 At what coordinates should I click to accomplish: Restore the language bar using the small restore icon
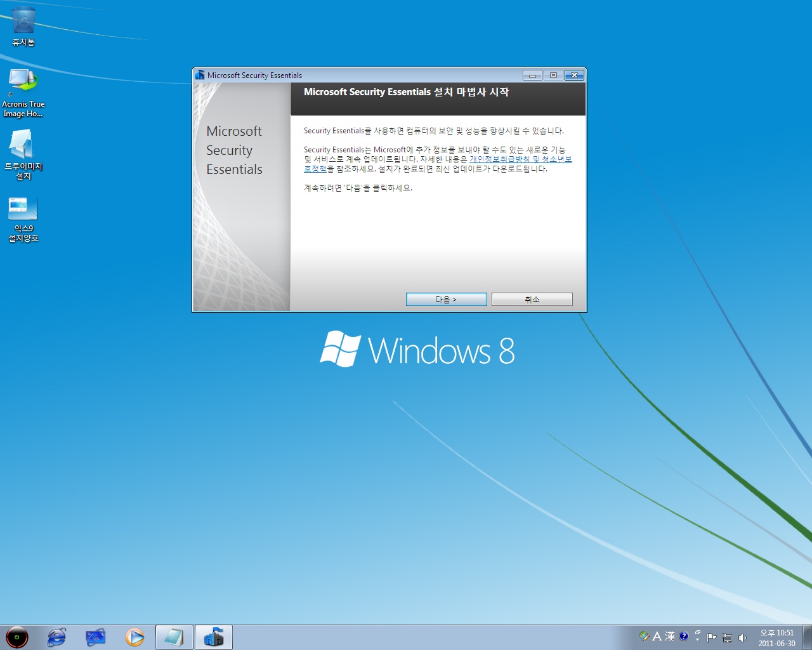(697, 633)
